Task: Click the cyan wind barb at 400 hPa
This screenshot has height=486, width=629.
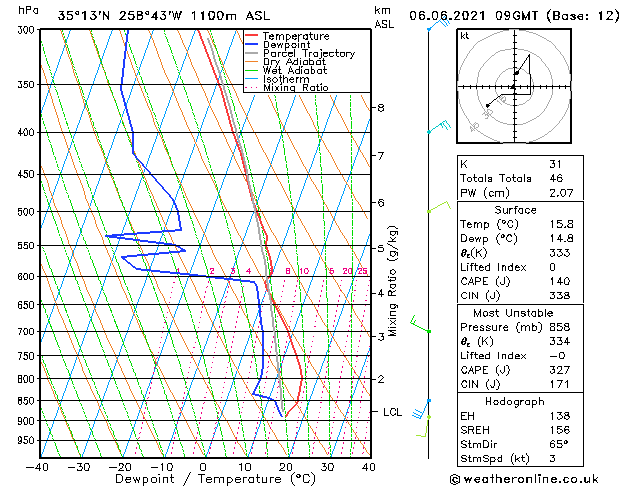Action: coord(439,127)
